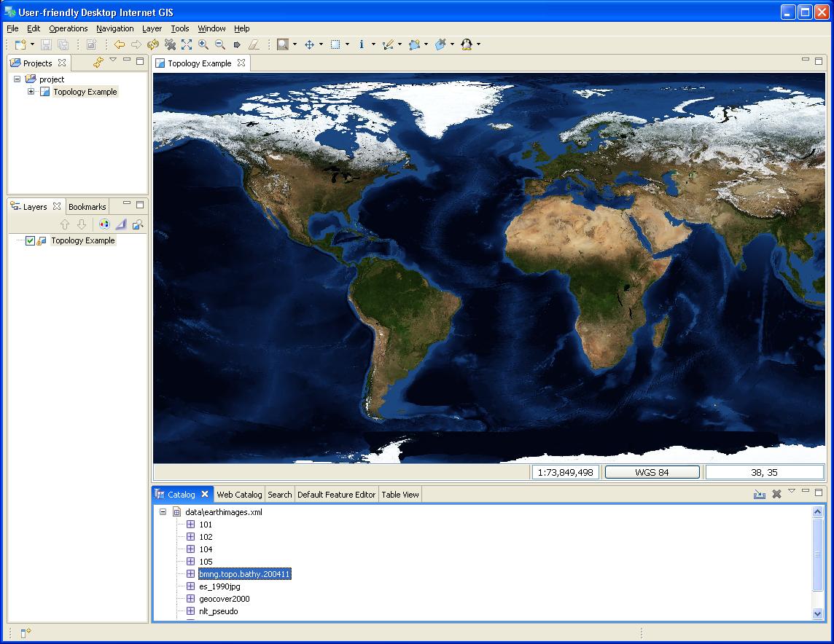Click the Zoom In toolbar icon
This screenshot has height=644, width=834.
203,44
